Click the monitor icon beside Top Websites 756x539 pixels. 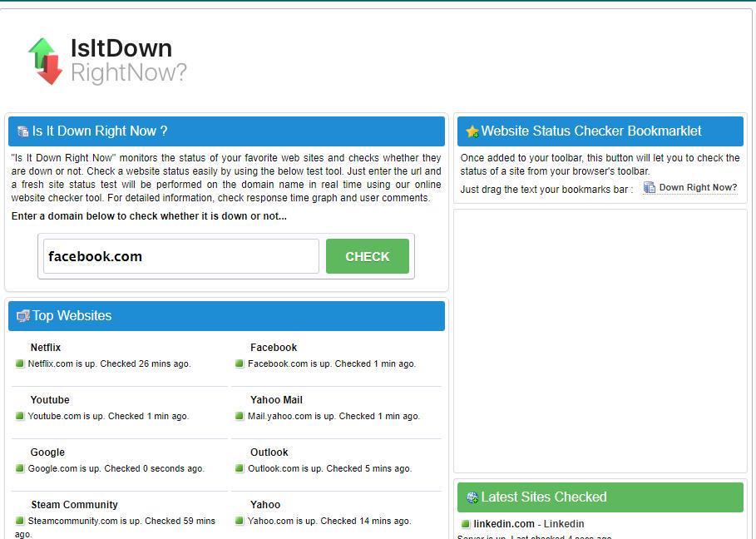click(x=23, y=316)
